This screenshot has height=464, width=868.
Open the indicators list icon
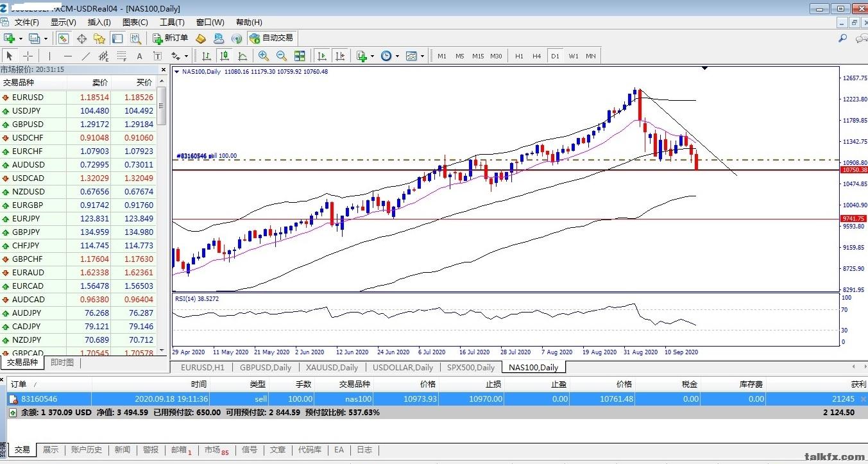coord(362,56)
